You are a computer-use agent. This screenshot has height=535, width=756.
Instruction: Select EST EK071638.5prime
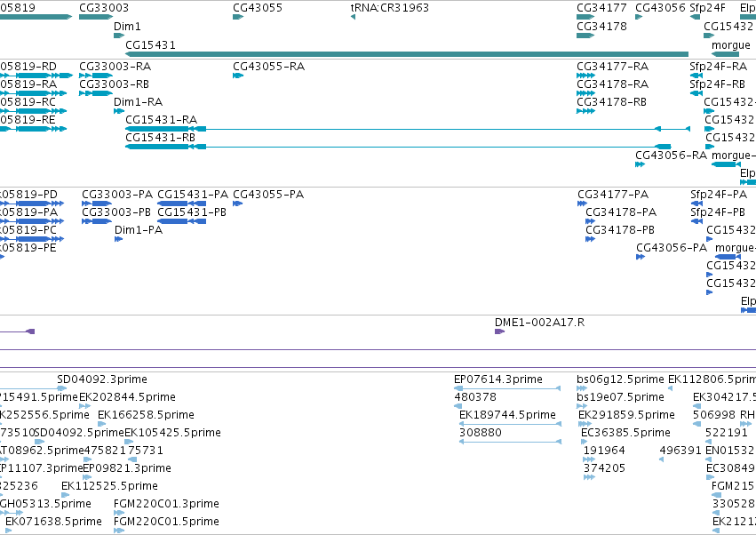[53, 522]
